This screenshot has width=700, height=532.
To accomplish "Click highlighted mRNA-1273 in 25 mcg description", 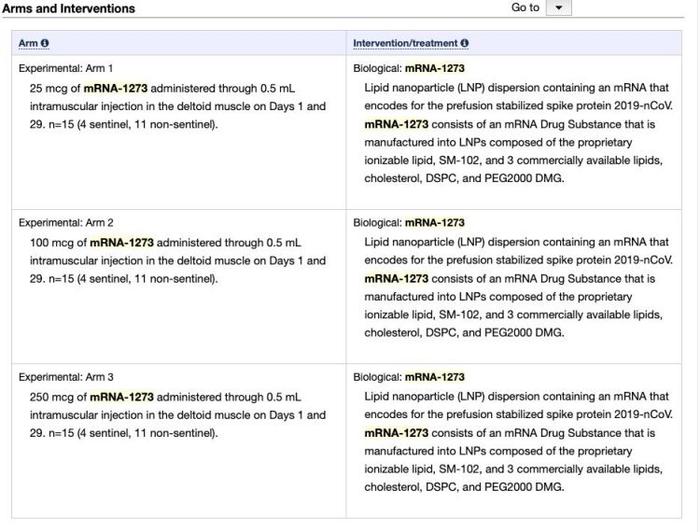I will coord(116,88).
